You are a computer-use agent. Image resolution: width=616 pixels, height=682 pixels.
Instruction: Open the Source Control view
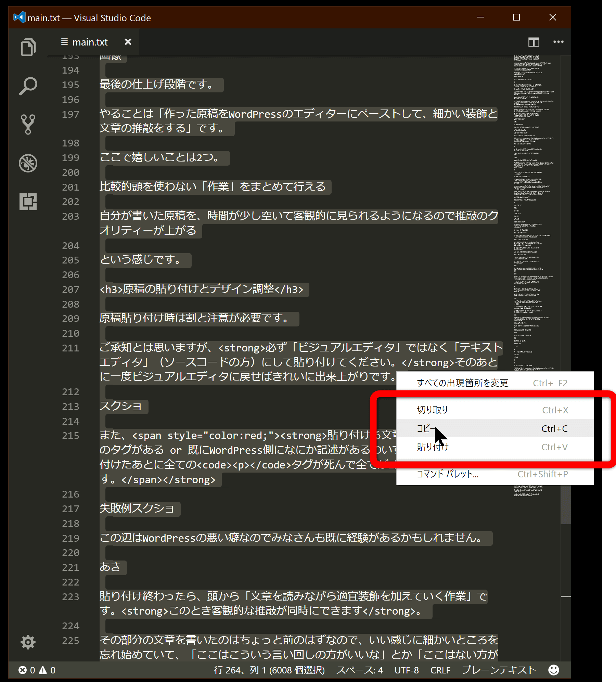point(28,124)
